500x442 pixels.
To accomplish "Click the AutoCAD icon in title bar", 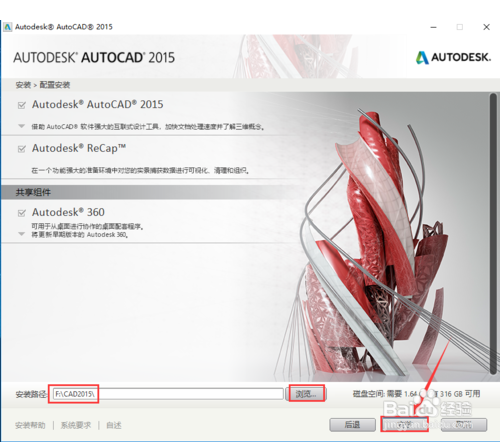I will [7, 27].
